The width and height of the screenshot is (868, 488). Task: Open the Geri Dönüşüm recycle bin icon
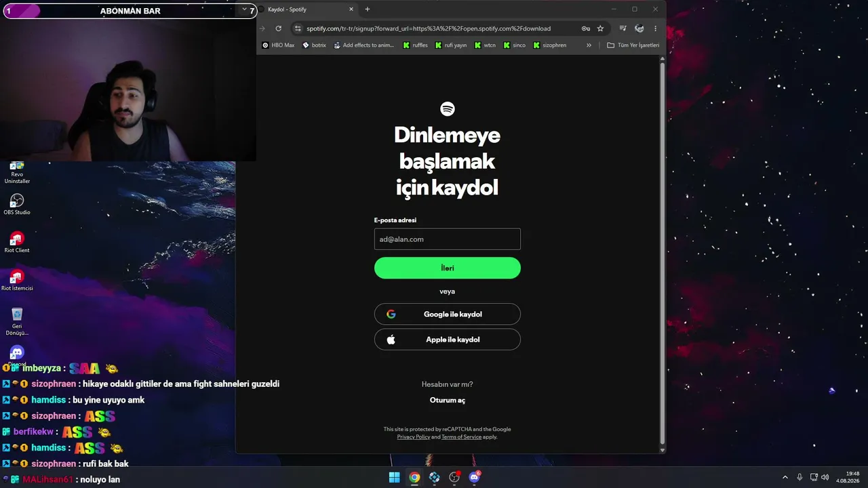[17, 321]
